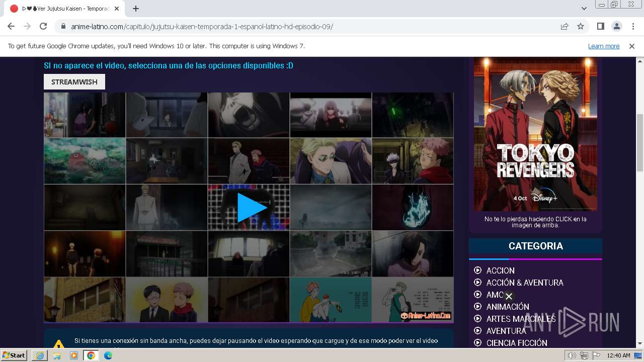Bookmark this page with the star icon
The height and width of the screenshot is (362, 644).
(x=581, y=26)
